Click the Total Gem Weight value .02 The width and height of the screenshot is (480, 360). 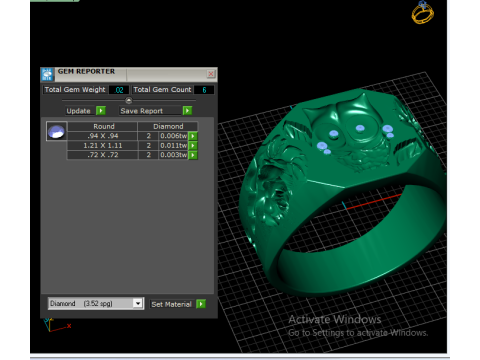(x=119, y=90)
